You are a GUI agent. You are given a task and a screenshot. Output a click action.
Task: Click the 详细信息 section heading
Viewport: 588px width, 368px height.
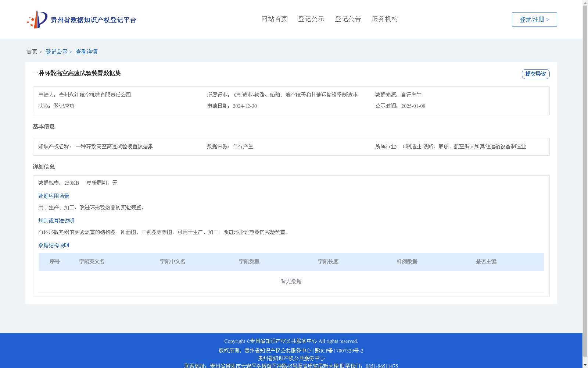(x=44, y=167)
